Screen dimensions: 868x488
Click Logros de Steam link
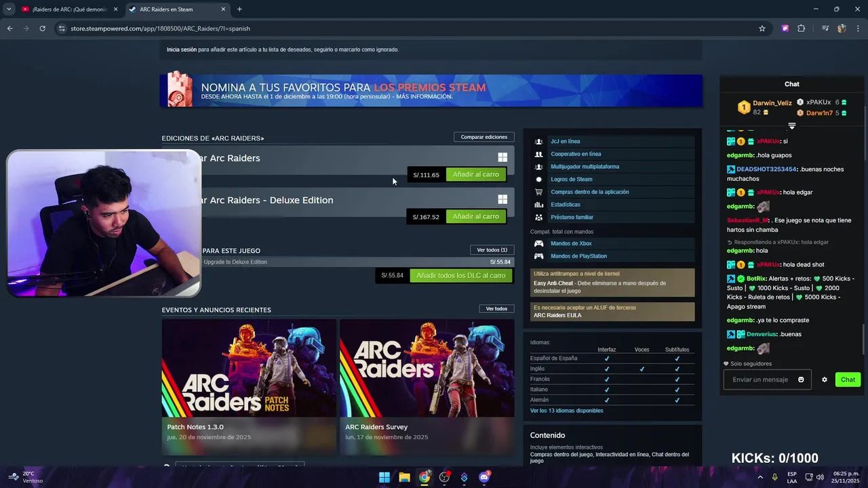pyautogui.click(x=572, y=180)
